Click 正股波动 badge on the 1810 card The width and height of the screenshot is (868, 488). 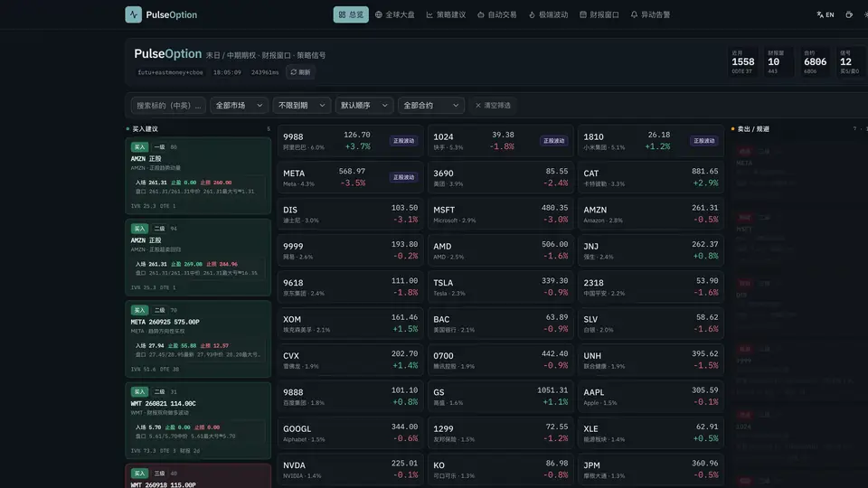[x=704, y=141]
